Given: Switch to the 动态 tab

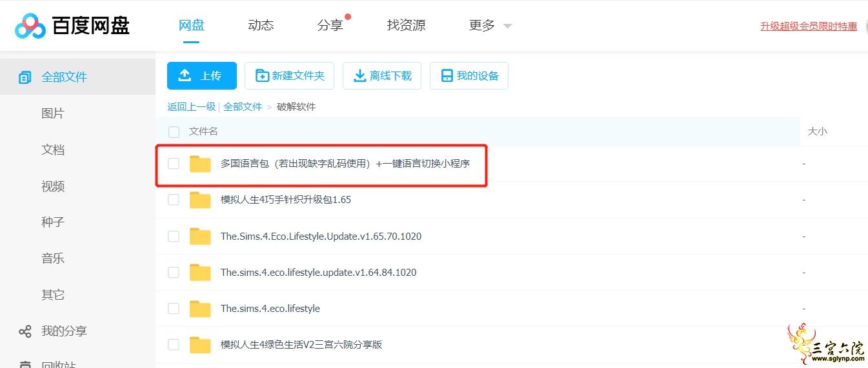Looking at the screenshot, I should click(261, 25).
